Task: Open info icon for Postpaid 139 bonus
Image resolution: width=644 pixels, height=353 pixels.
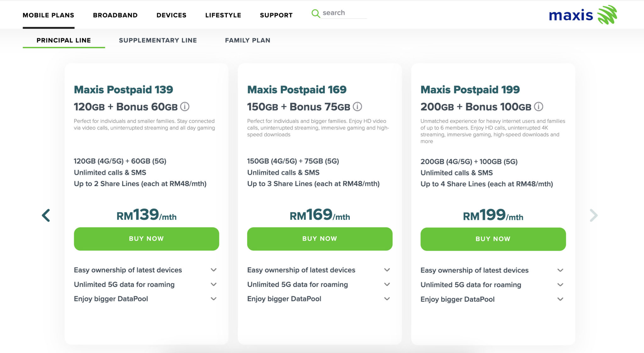Action: [x=185, y=107]
